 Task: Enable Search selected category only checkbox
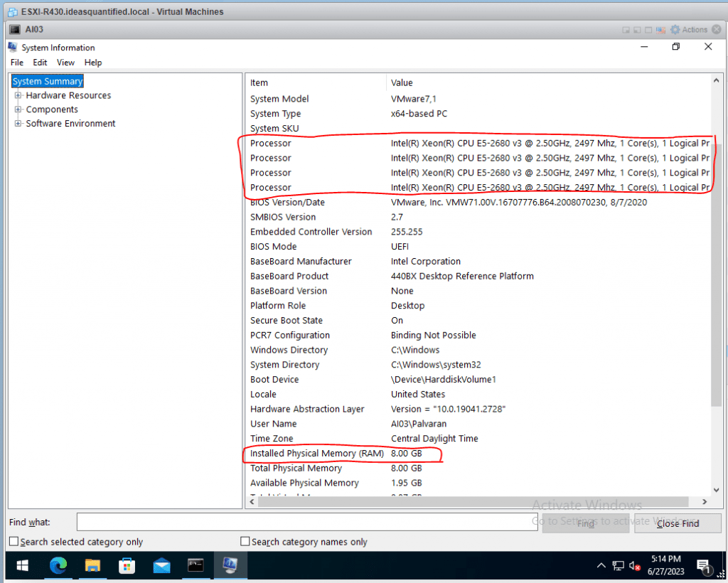pos(14,542)
